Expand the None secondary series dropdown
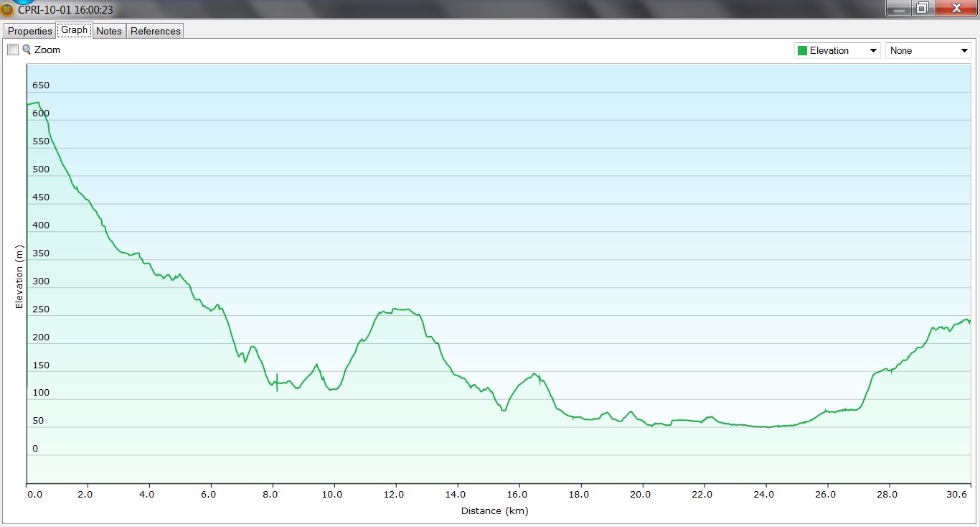This screenshot has height=527, width=980. click(x=928, y=51)
